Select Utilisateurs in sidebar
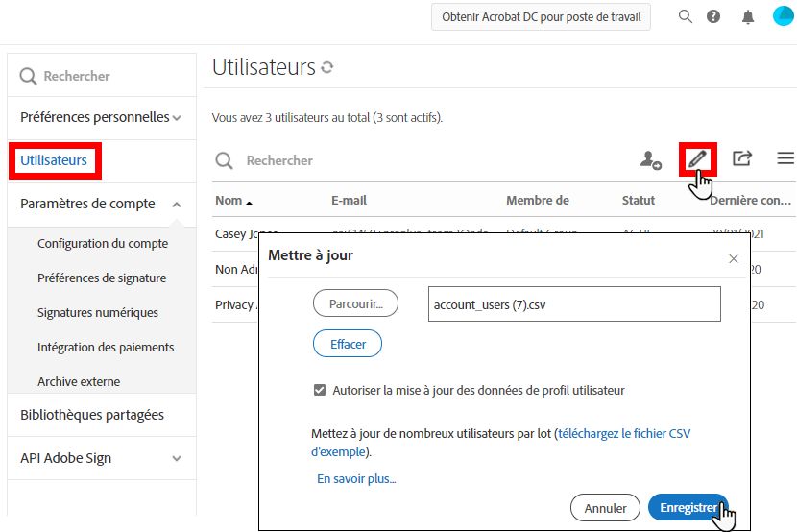This screenshot has height=532, width=797. (55, 160)
